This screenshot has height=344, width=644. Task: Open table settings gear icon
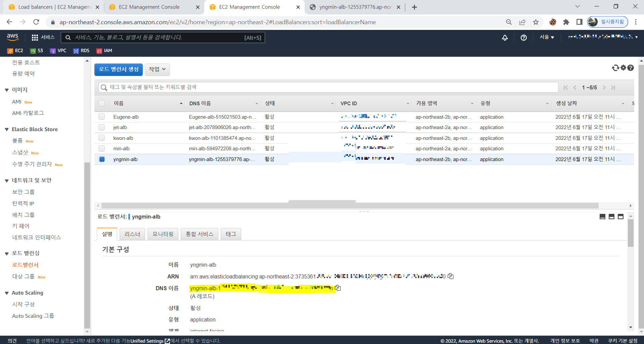tap(624, 68)
